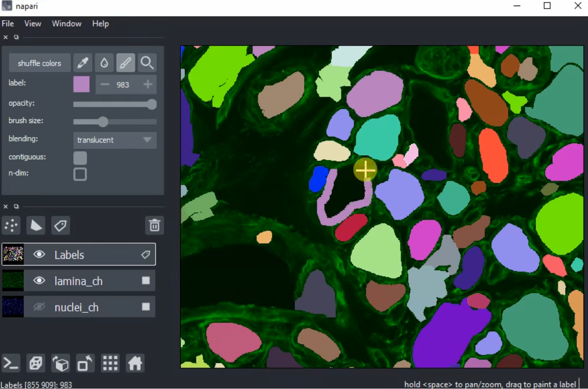This screenshot has height=389, width=588.
Task: Click the shuffle colors button
Action: 39,63
